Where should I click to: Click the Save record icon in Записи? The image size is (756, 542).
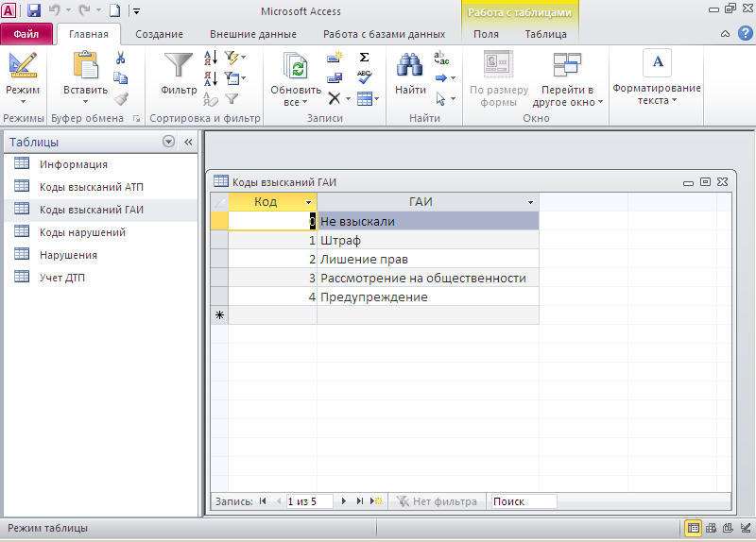coord(335,78)
